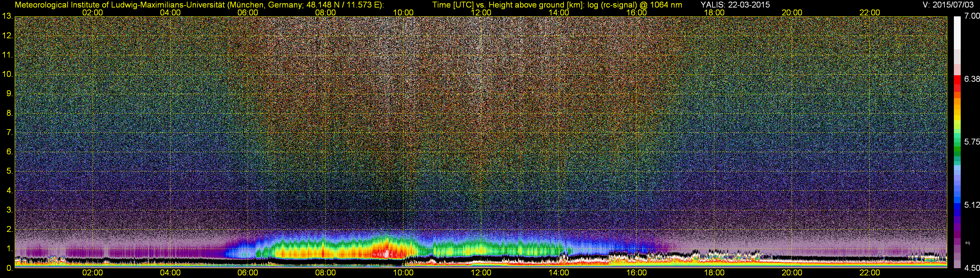The image size is (980, 278).
Task: Click the 9 km height axis label
Action: (9, 94)
